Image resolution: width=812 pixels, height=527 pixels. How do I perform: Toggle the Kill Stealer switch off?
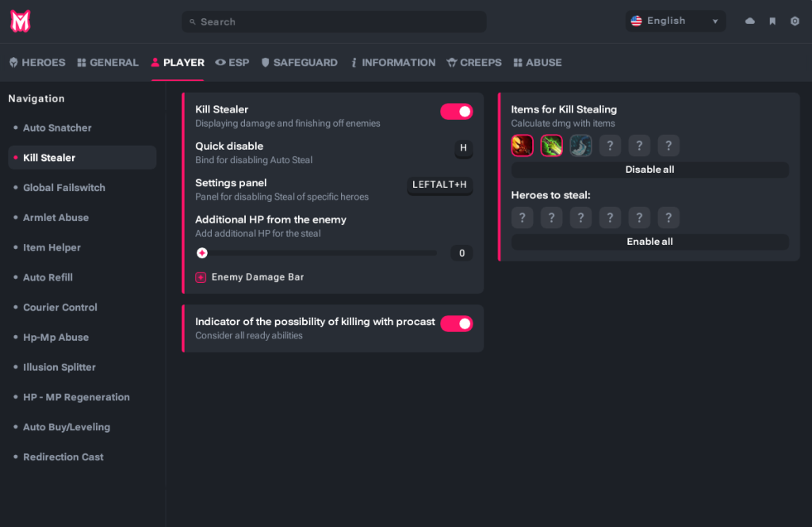(457, 112)
